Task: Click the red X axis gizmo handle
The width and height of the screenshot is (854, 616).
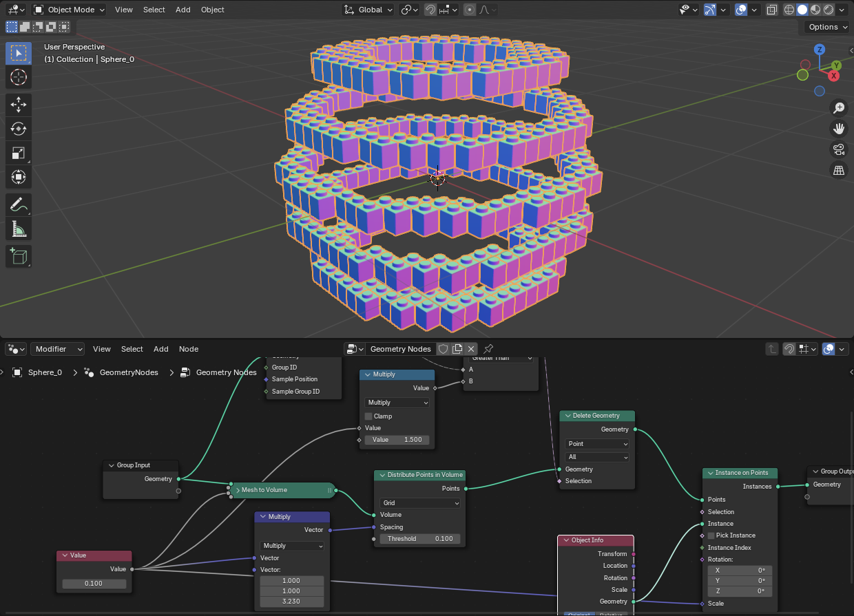Action: 833,76
